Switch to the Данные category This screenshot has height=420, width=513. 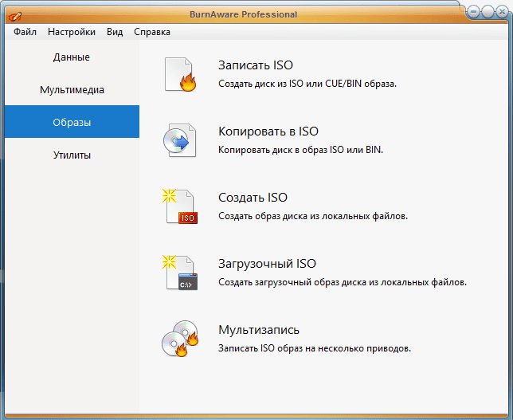[x=72, y=57]
